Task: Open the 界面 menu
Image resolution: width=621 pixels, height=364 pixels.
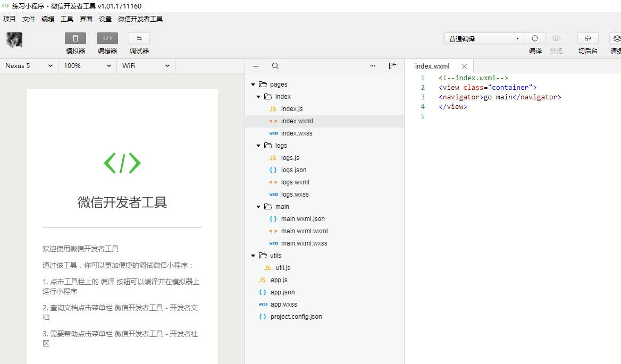Action: point(86,19)
